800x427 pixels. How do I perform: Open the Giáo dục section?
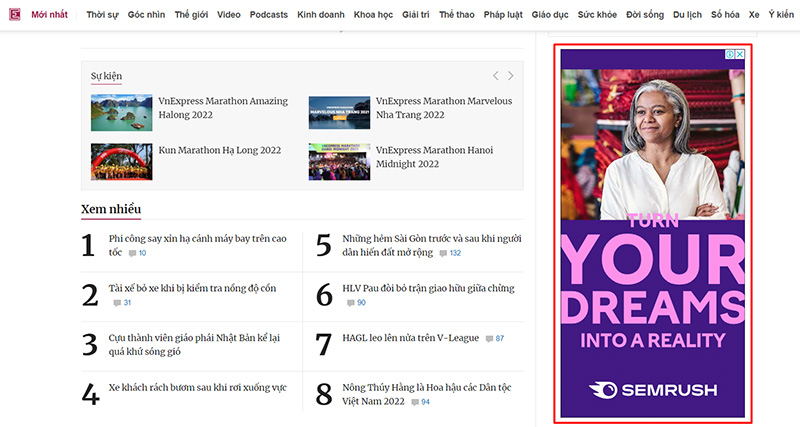click(550, 14)
